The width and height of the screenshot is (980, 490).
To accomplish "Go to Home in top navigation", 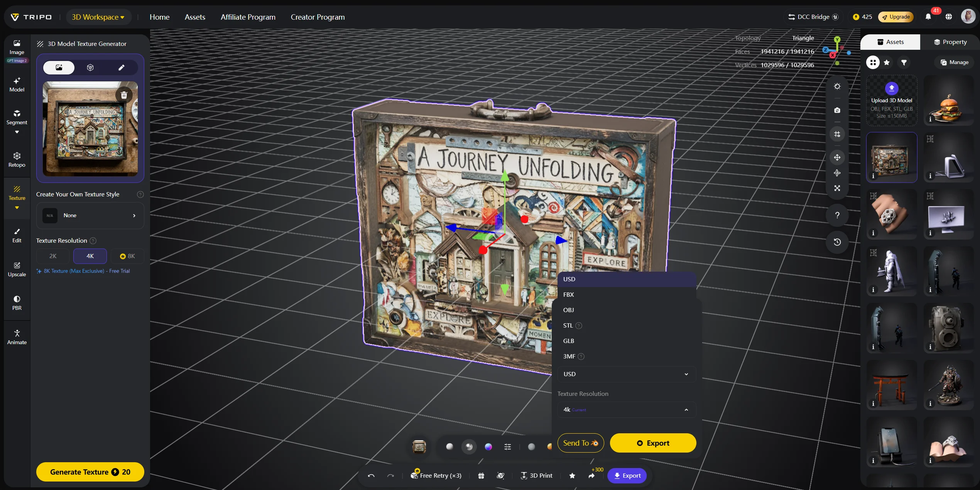I will coord(159,17).
